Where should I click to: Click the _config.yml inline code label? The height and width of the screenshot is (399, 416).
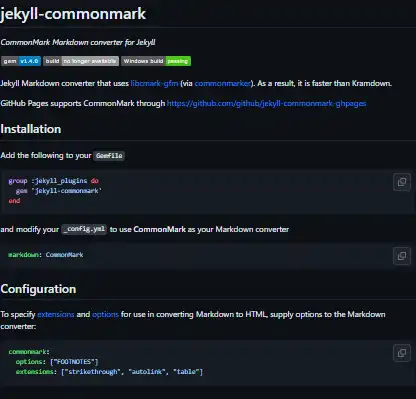coord(84,229)
